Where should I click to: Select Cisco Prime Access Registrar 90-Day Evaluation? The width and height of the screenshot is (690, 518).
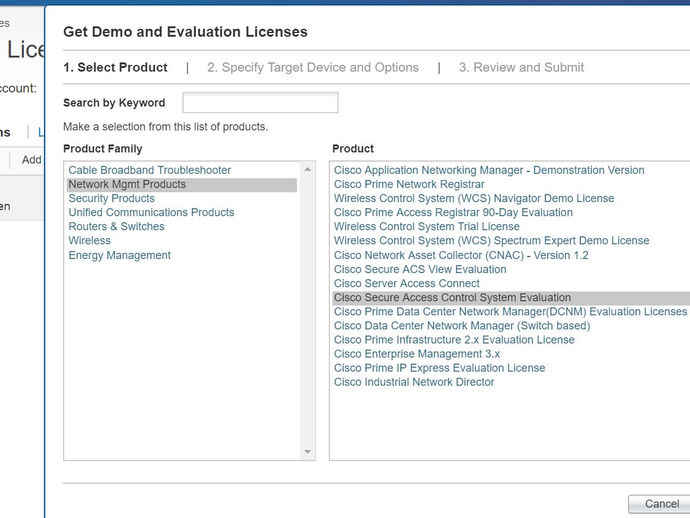[453, 213]
